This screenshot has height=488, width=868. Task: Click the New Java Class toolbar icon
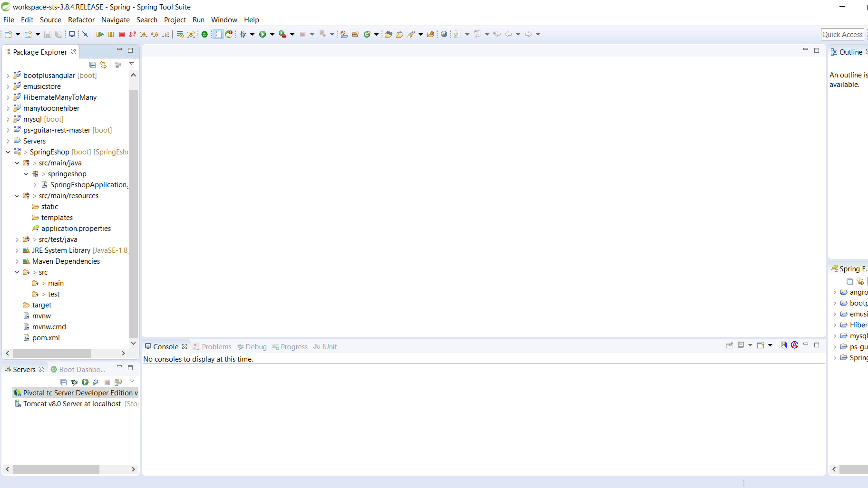point(367,34)
